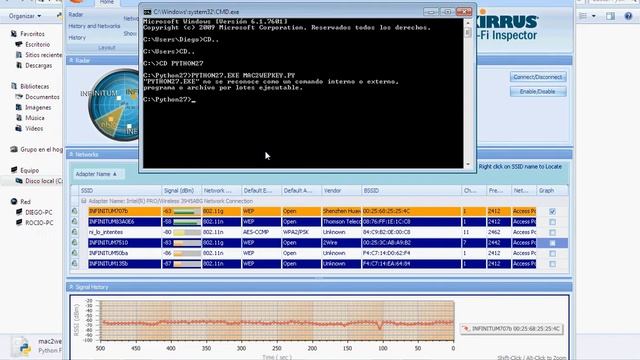
Task: Check the Graph checkbox for INFINITUM50ba
Action: point(552,253)
